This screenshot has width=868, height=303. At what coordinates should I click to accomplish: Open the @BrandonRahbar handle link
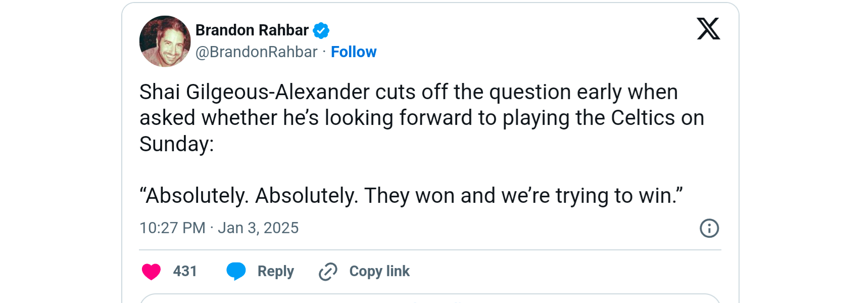click(x=256, y=52)
